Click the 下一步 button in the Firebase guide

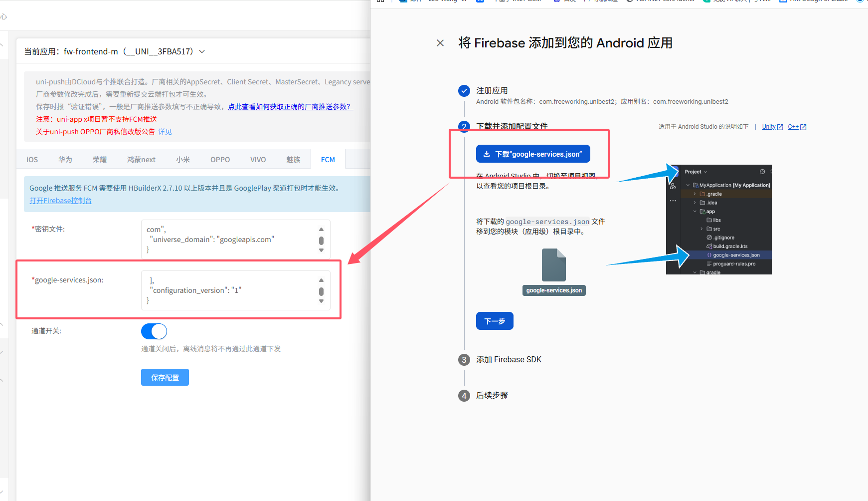pyautogui.click(x=494, y=321)
